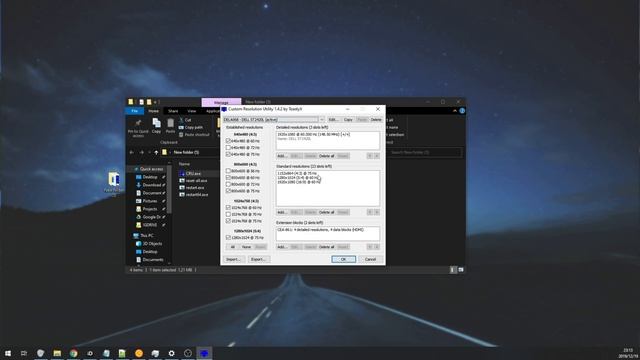Select the CEA-861 extension block entry
The image size is (640, 360).
click(x=320, y=230)
